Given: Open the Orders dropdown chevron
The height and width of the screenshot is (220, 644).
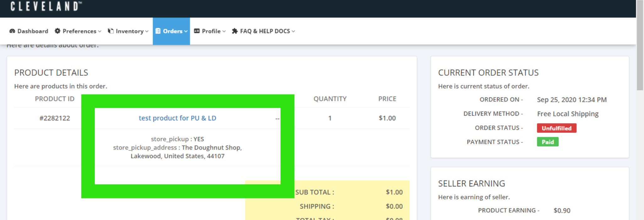Looking at the screenshot, I should click(186, 31).
